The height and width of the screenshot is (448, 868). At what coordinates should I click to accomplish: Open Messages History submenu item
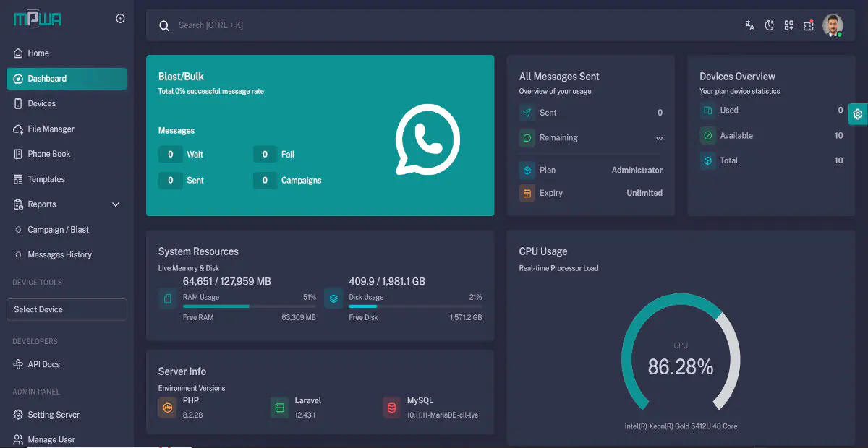(59, 255)
